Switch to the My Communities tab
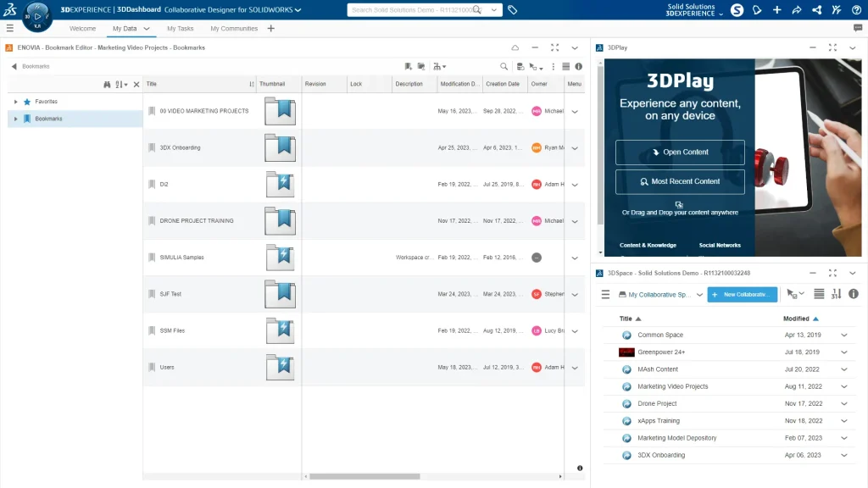 tap(234, 29)
